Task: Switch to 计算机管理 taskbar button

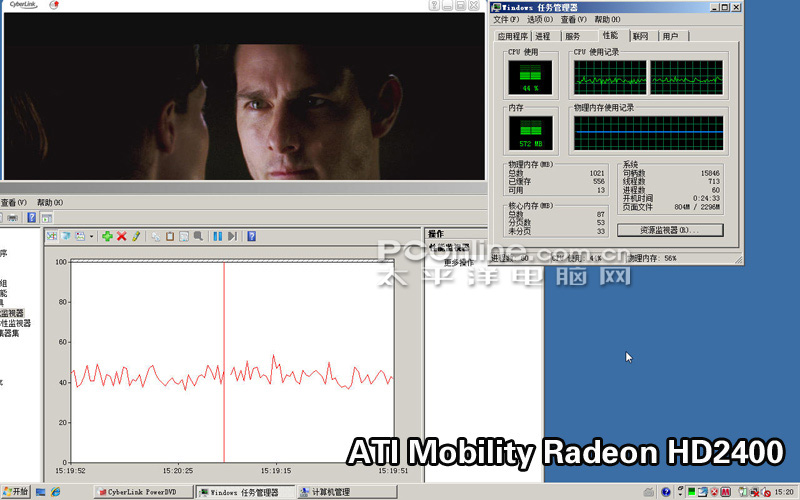Action: point(347,492)
